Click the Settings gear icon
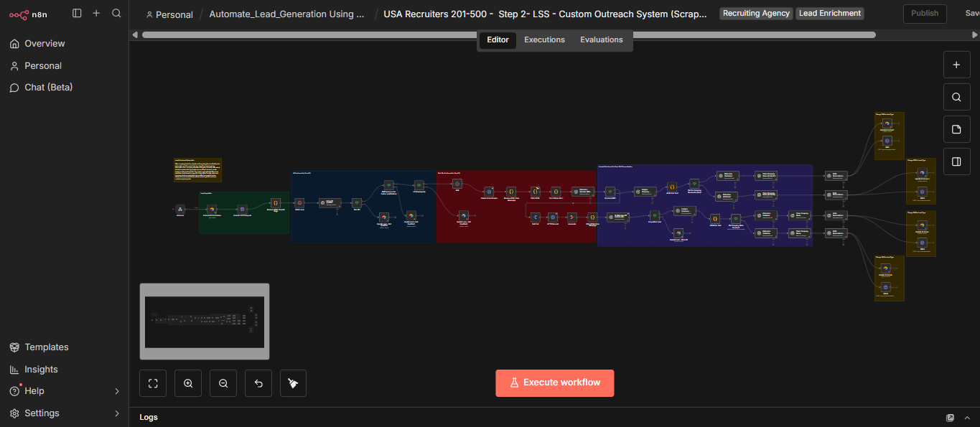The width and height of the screenshot is (980, 427). pyautogui.click(x=14, y=413)
